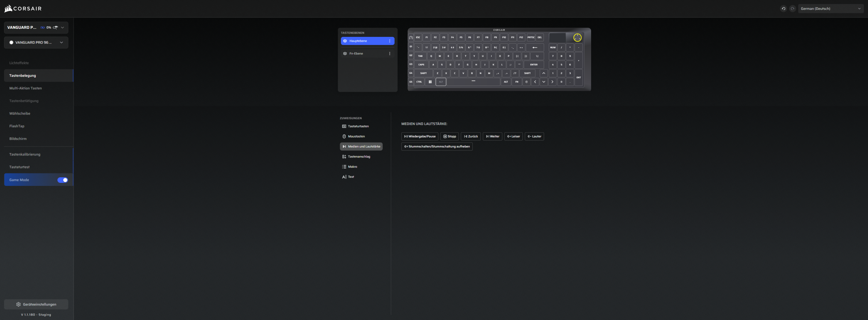The width and height of the screenshot is (868, 320).
Task: Select the G3 macro key
Action: 411,64
